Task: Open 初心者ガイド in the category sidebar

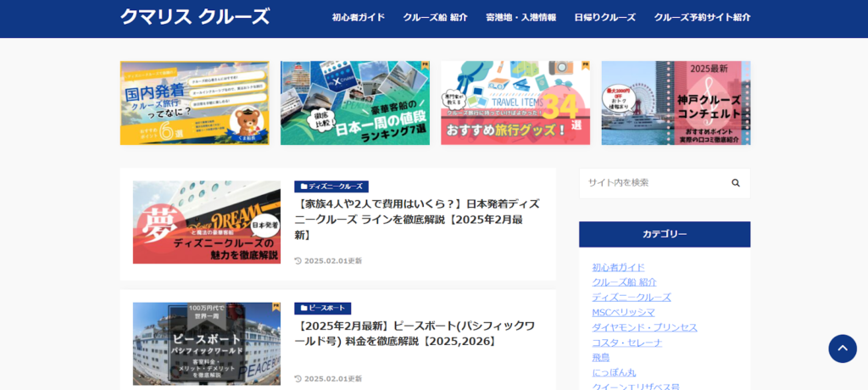Action: tap(618, 268)
